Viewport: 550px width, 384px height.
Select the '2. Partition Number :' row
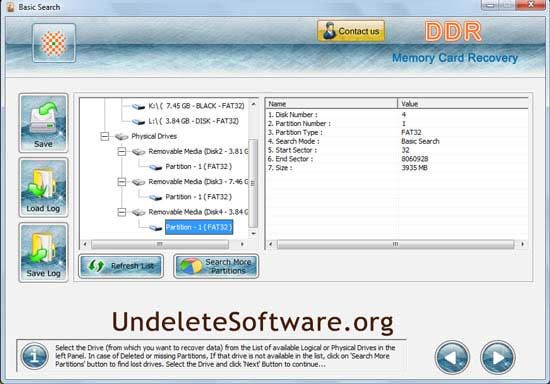[397, 123]
